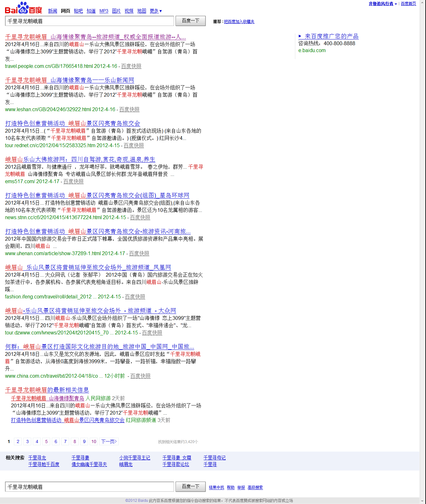Open 百度快照 for news.stnn.cc result
The image size is (426, 504).
point(140,218)
